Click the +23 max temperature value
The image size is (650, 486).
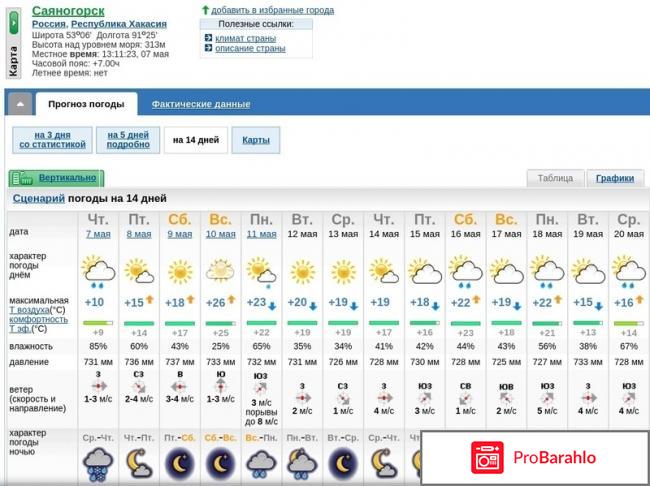[256, 302]
